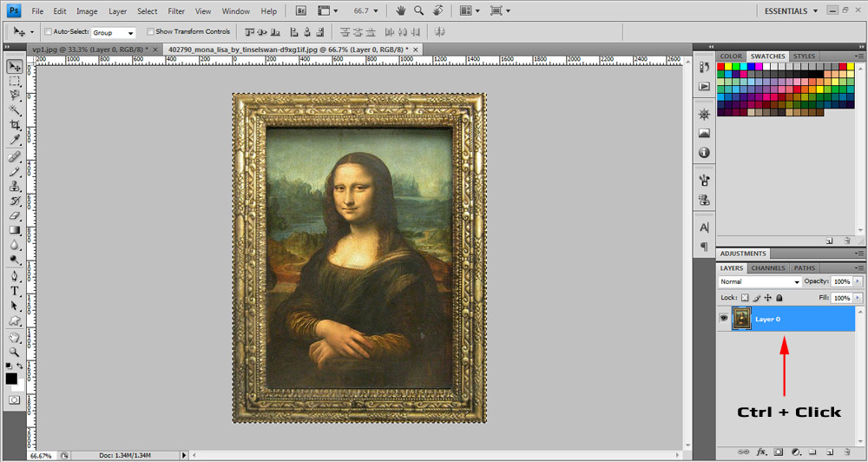Select the Path Selection tool
Viewport: 868px width, 462px height.
(x=15, y=305)
